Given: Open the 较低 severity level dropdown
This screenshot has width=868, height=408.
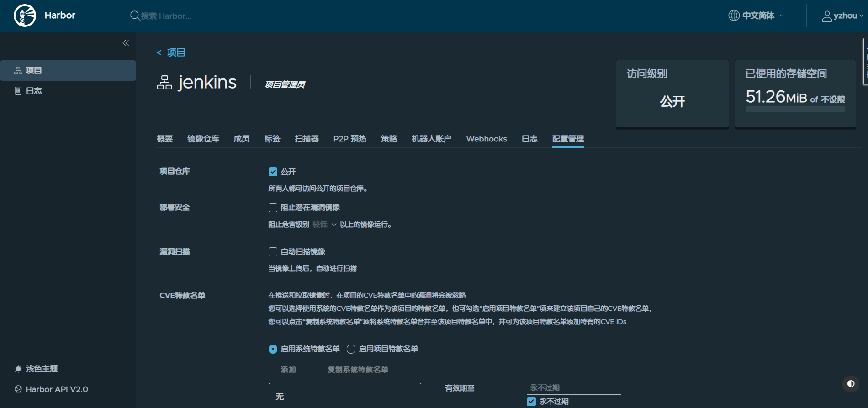Looking at the screenshot, I should (325, 225).
